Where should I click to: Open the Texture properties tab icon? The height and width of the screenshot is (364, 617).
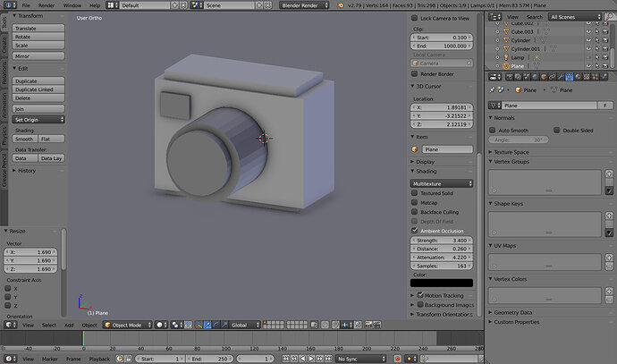pyautogui.click(x=587, y=77)
